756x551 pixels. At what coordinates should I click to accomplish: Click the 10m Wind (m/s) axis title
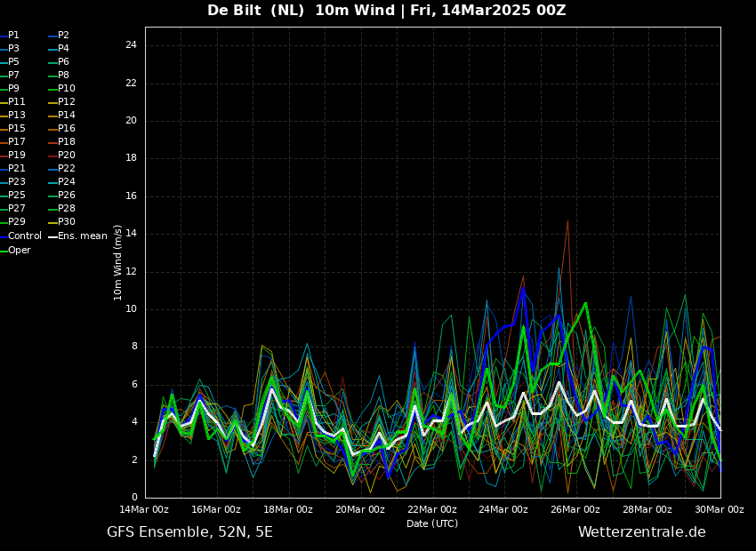[x=117, y=262]
